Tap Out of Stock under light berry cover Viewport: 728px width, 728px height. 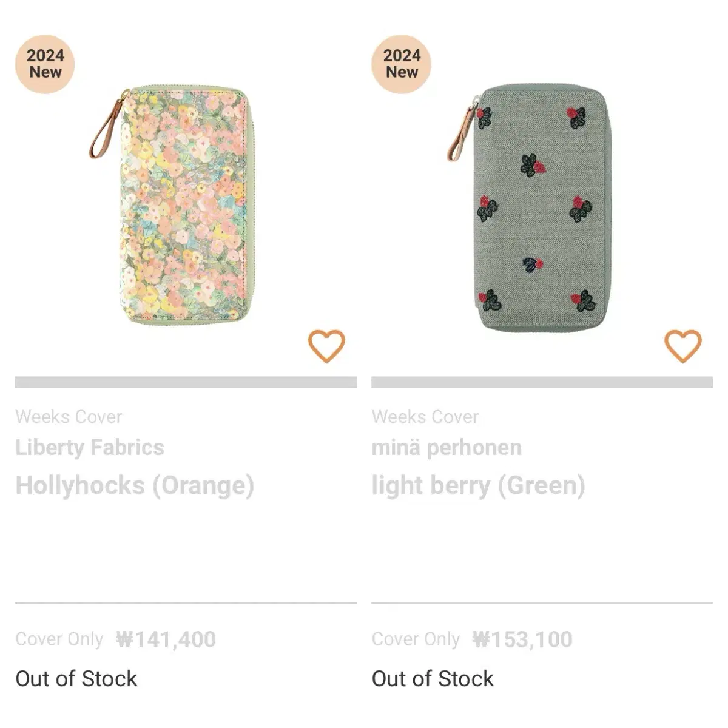[x=433, y=679]
